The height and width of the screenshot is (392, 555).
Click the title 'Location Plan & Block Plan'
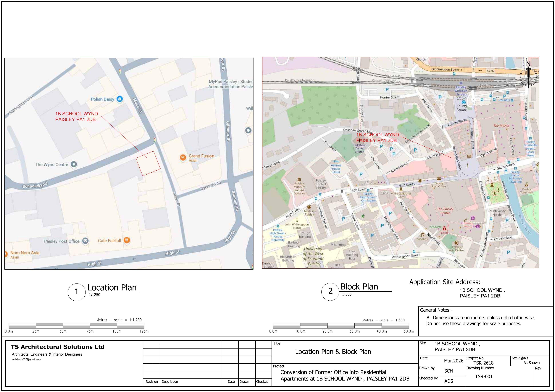coord(333,352)
